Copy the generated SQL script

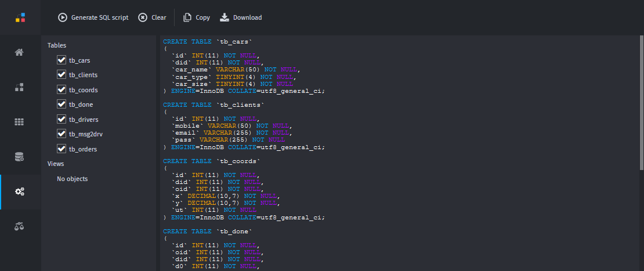click(x=197, y=17)
